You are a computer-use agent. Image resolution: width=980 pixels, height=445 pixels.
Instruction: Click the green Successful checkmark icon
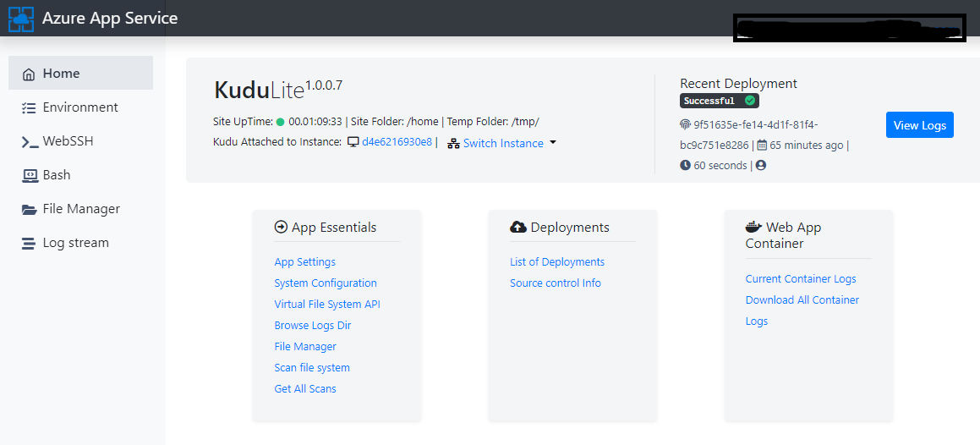(x=750, y=101)
